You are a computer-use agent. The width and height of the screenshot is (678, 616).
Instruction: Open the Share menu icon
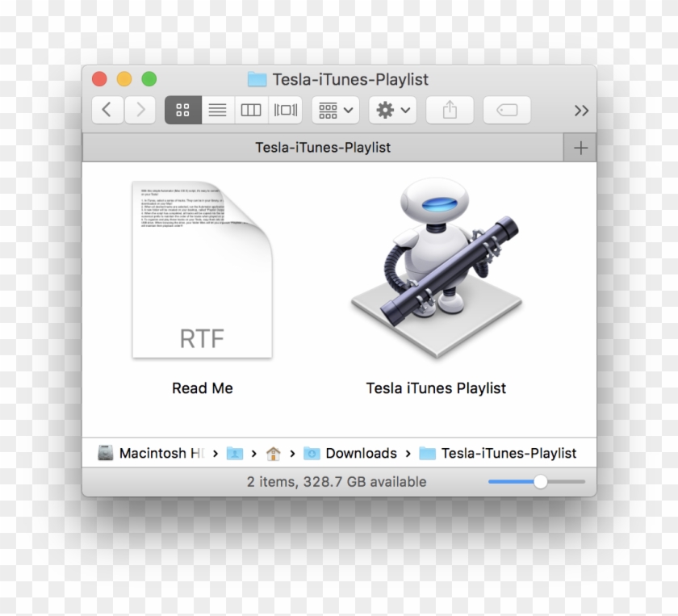(x=450, y=110)
